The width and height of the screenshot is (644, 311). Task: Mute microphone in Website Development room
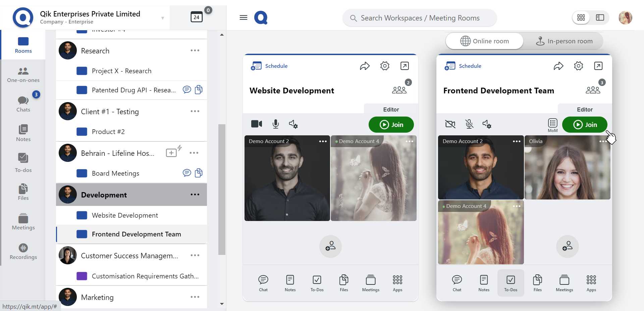[x=276, y=124]
